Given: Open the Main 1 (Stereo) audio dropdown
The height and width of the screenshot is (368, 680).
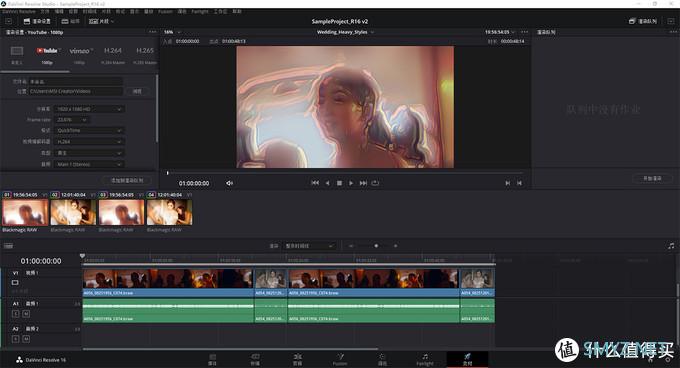Looking at the screenshot, I should [x=89, y=164].
